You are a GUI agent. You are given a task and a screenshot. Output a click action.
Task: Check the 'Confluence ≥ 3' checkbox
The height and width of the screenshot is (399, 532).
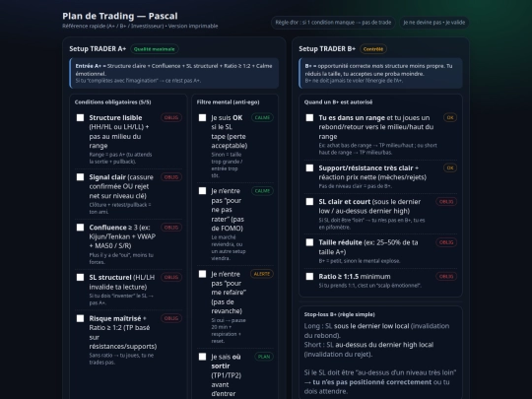click(x=80, y=228)
